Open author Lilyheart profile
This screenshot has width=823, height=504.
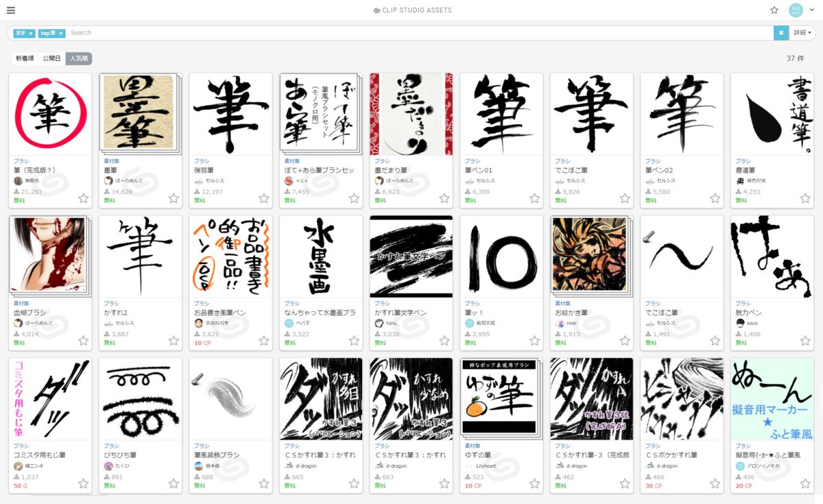(487, 466)
